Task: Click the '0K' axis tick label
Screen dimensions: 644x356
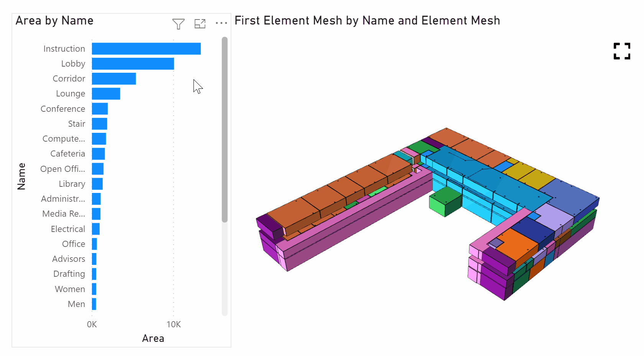Action: click(92, 325)
